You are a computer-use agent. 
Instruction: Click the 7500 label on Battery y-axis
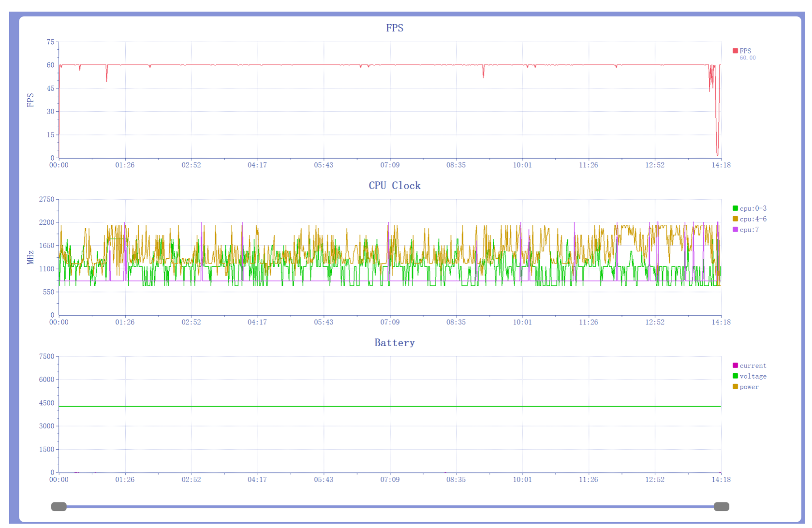click(x=47, y=357)
